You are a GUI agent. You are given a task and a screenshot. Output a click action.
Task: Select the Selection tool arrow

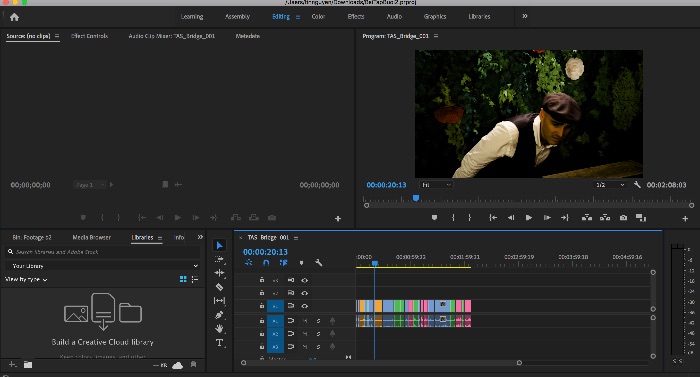(219, 245)
